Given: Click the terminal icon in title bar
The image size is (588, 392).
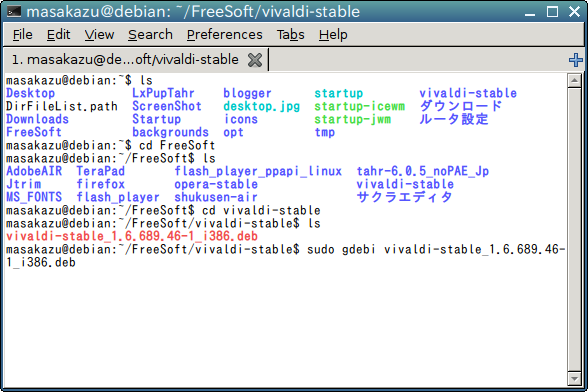Looking at the screenshot, I should (x=14, y=12).
